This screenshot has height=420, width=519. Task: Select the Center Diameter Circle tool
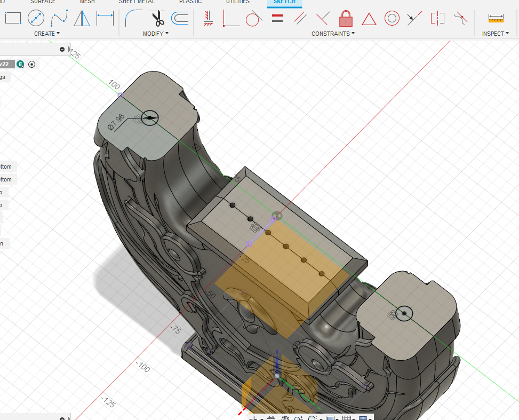point(36,18)
